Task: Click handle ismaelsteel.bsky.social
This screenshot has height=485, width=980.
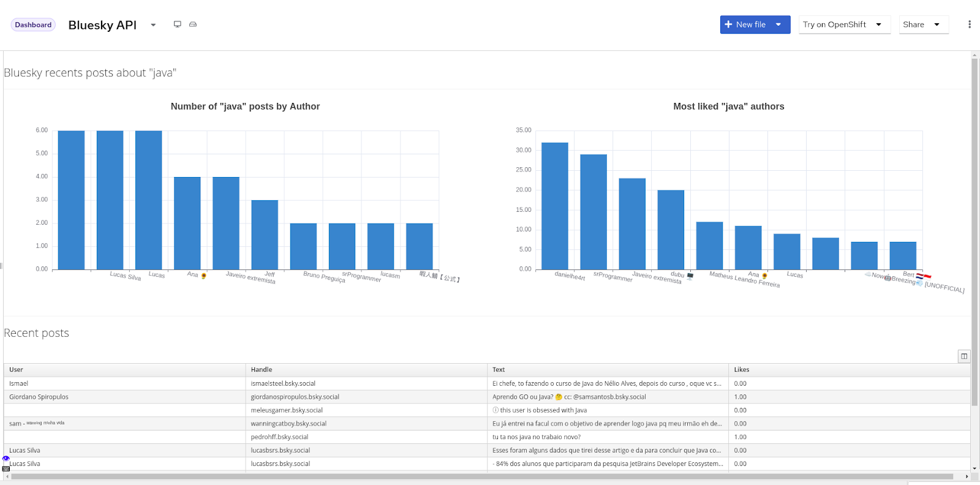Action: point(283,383)
